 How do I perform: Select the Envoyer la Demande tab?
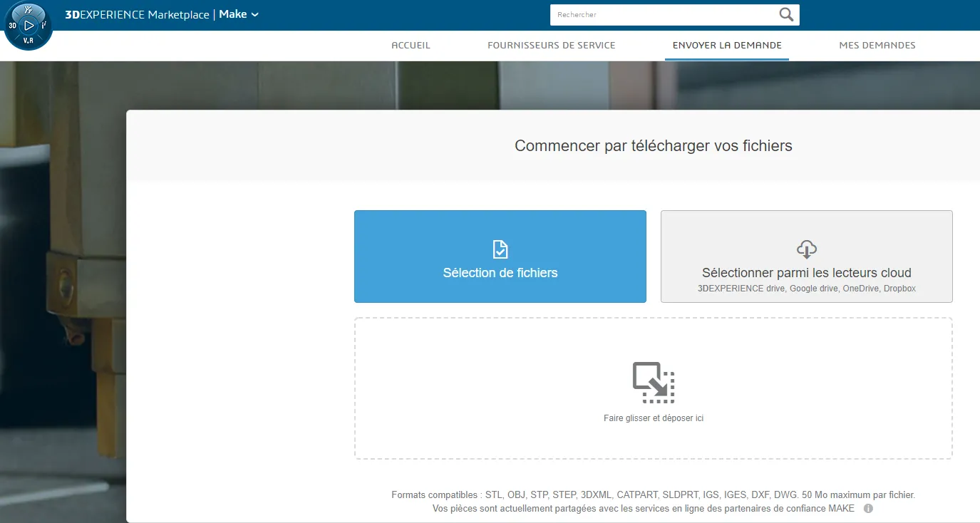[x=727, y=45]
